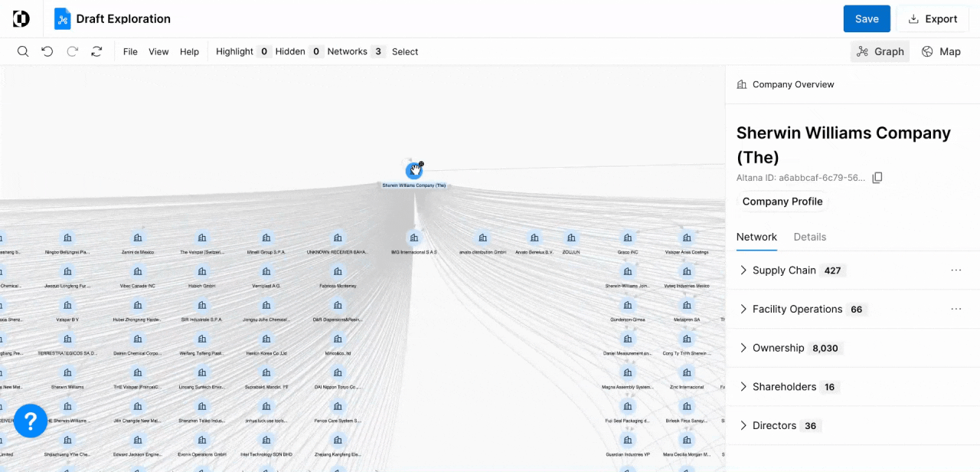This screenshot has width=980, height=472.
Task: Open Supply Chain more options menu
Action: [x=955, y=270]
